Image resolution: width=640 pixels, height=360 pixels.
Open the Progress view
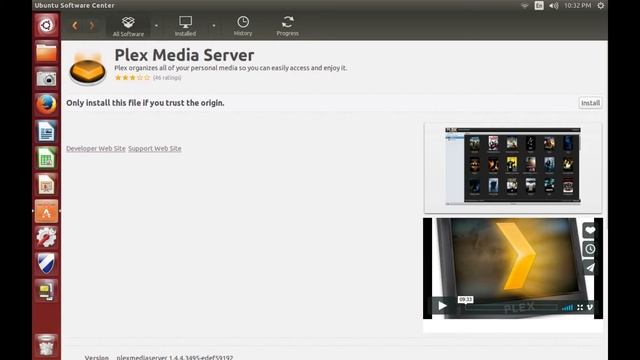[x=287, y=27]
